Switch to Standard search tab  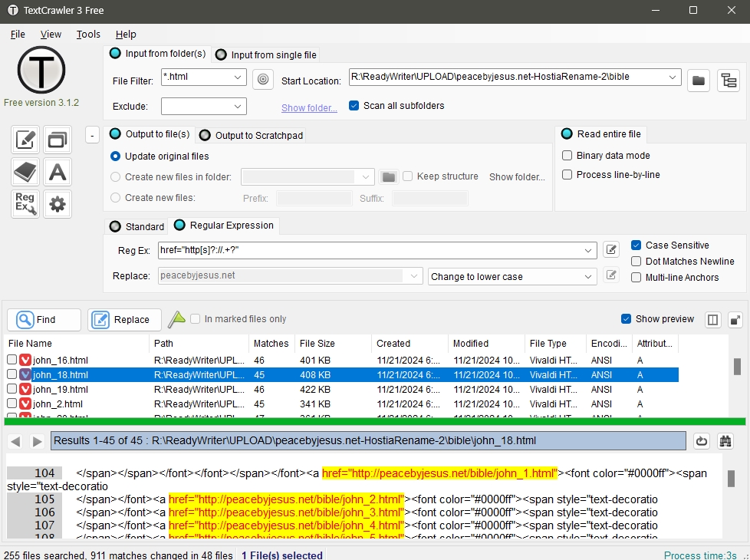[137, 226]
